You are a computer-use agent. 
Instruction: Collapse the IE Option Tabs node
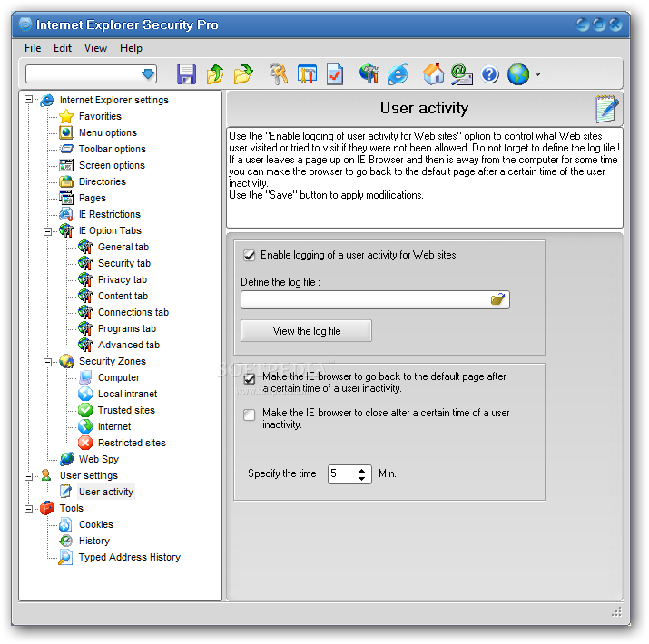click(x=47, y=231)
